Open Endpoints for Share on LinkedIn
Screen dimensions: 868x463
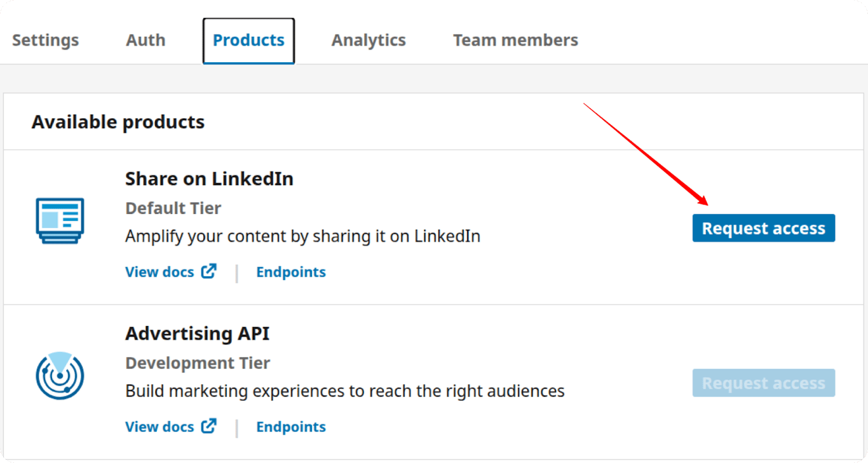click(291, 272)
